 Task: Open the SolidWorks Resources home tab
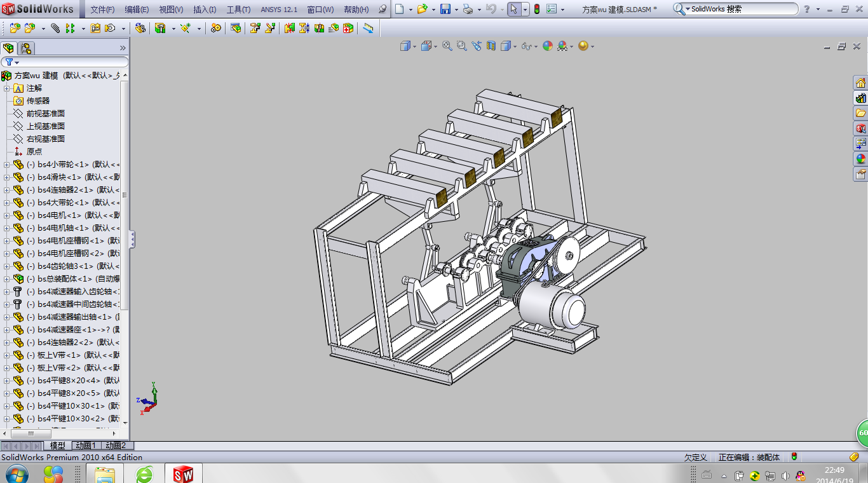click(x=860, y=83)
